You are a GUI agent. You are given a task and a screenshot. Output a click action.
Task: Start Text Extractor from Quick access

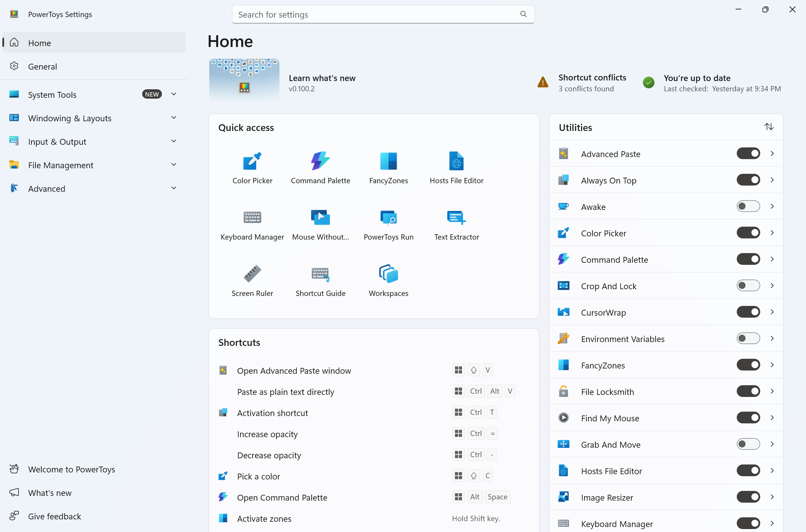click(x=456, y=224)
